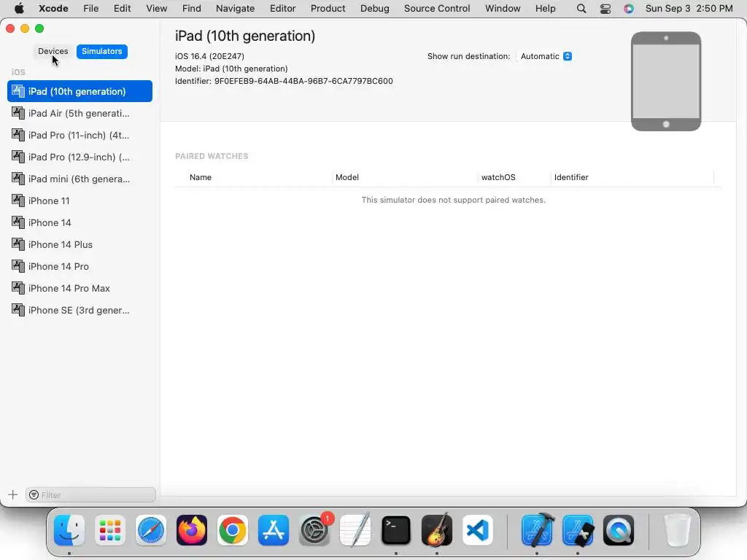Open Simulator app from the Dock

click(x=578, y=530)
